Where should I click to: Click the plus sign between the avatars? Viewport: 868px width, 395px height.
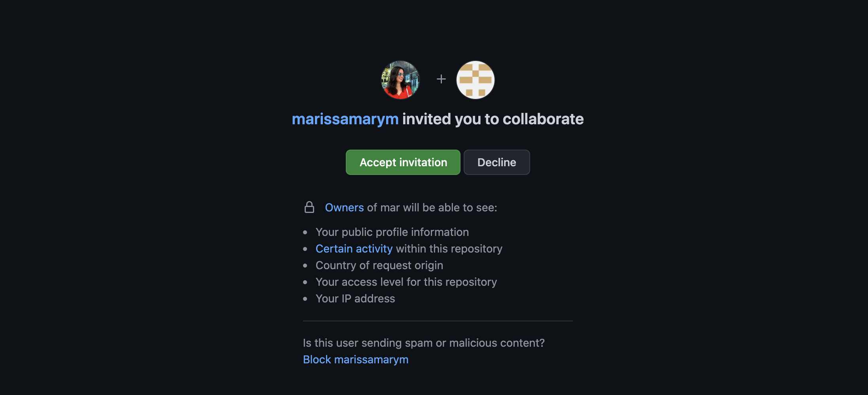click(441, 79)
